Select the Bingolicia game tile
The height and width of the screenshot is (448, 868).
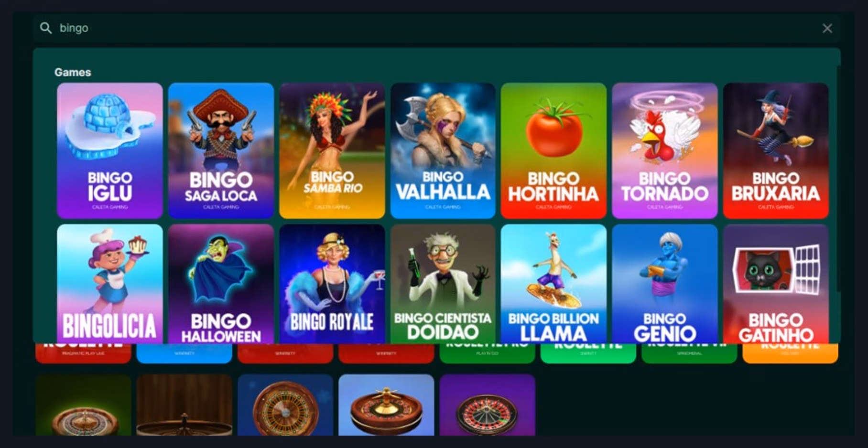(110, 284)
